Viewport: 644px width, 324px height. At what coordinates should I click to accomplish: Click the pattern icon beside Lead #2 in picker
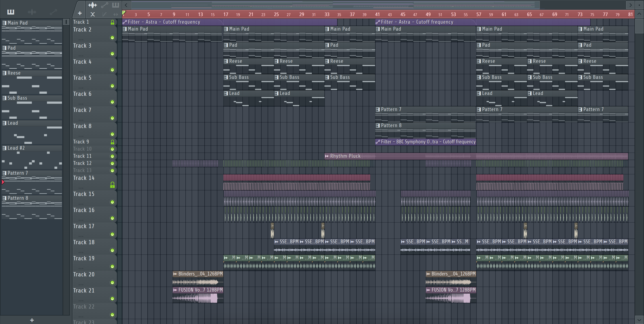(4, 148)
